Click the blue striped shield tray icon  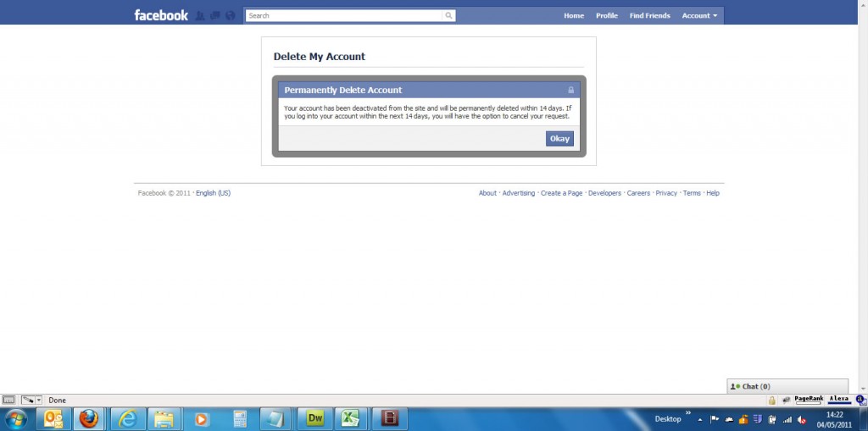(758, 419)
